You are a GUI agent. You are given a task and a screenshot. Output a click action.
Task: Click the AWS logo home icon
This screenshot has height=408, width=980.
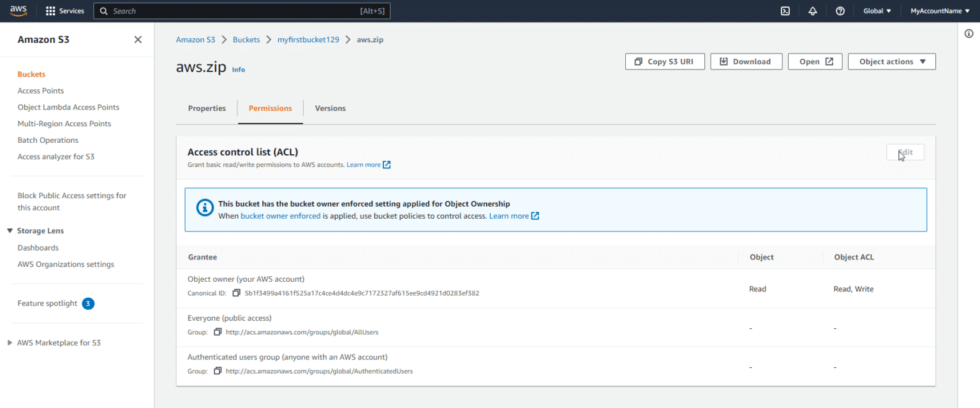pos(18,11)
